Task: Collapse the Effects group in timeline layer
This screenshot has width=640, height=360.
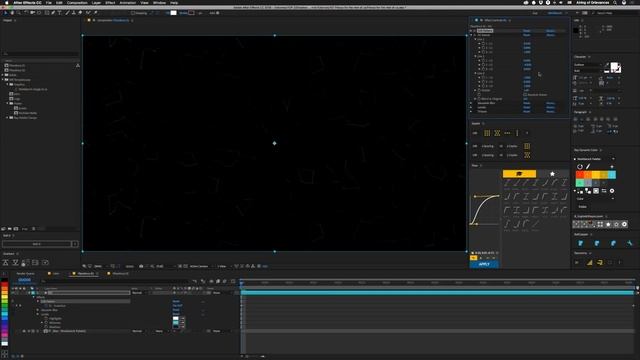Action: [34, 297]
